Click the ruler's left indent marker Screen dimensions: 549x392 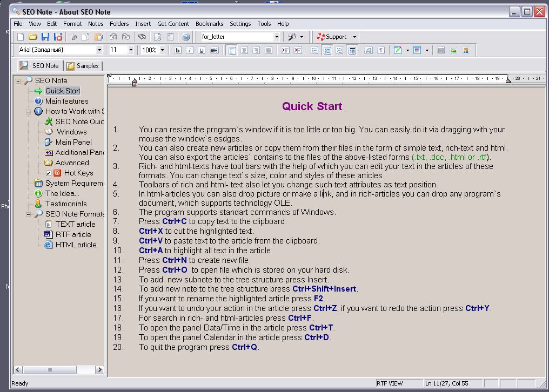pyautogui.click(x=135, y=83)
